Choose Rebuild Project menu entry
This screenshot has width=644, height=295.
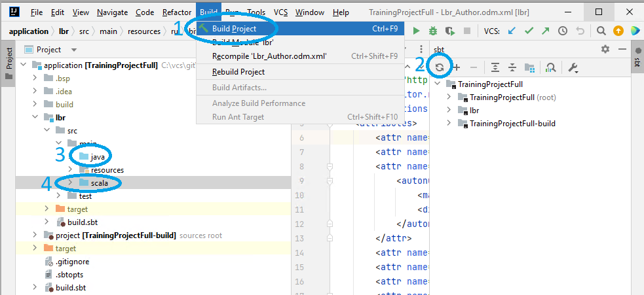click(x=238, y=72)
